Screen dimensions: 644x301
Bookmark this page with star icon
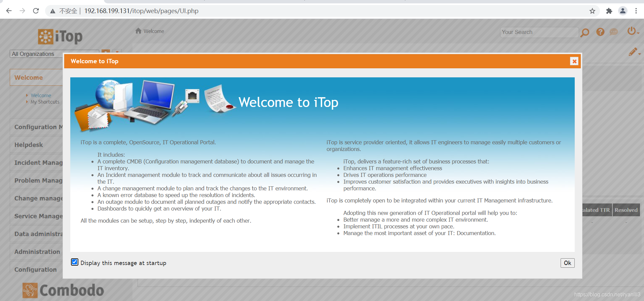coord(592,11)
